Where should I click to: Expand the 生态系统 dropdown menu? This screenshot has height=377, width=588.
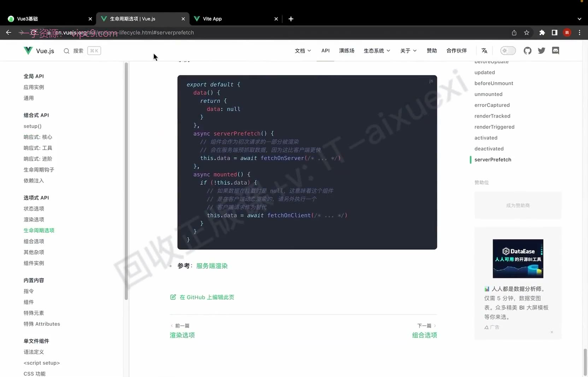[x=377, y=51]
